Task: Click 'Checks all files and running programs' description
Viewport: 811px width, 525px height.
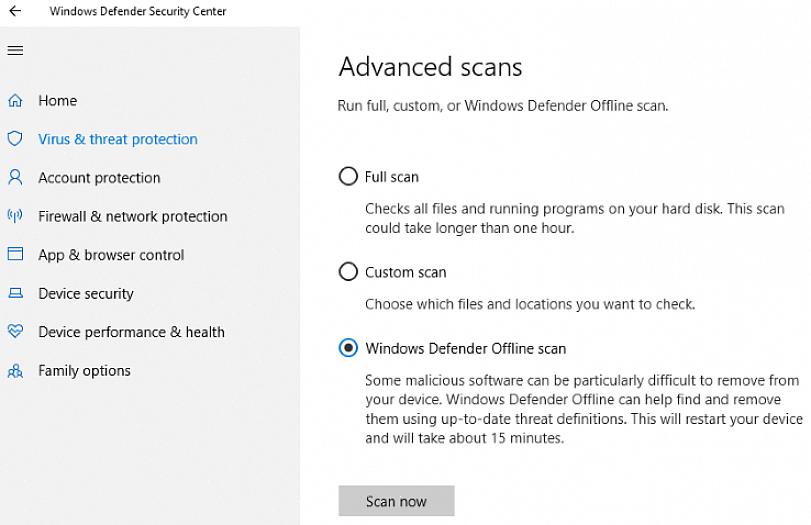Action: 575,218
